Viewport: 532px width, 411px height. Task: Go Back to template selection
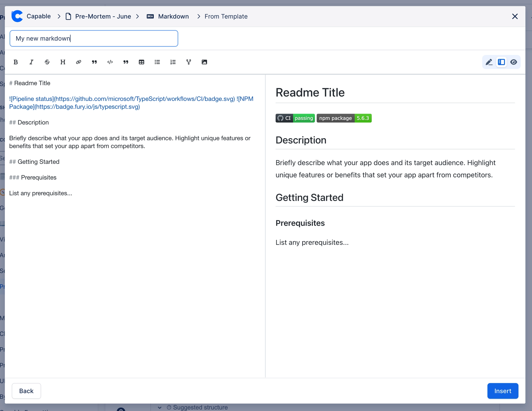click(x=26, y=391)
